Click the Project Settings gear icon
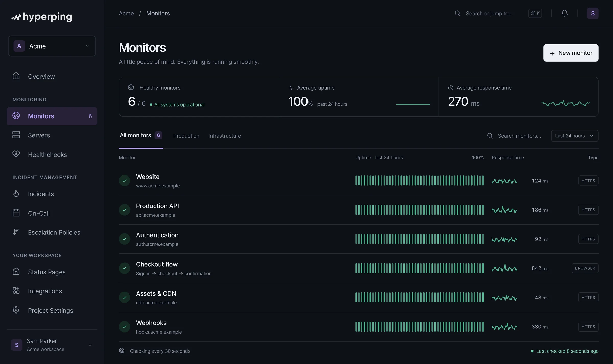613x364 pixels. tap(16, 310)
